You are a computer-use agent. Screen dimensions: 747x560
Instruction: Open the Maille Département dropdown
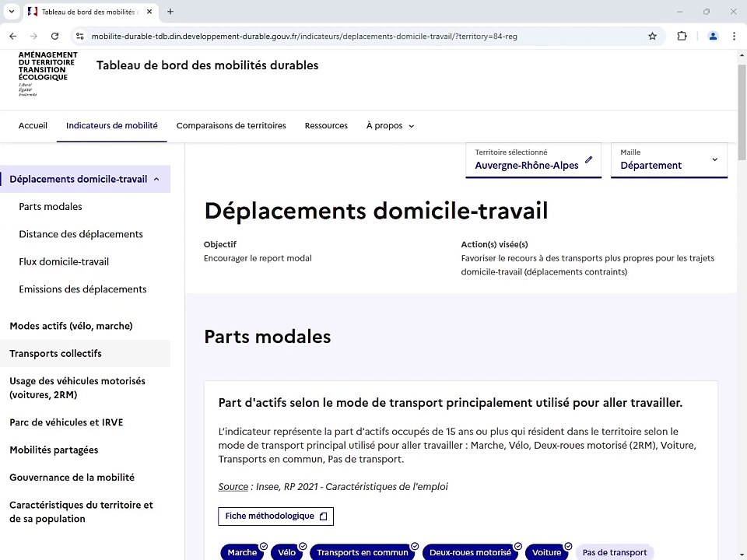point(669,160)
